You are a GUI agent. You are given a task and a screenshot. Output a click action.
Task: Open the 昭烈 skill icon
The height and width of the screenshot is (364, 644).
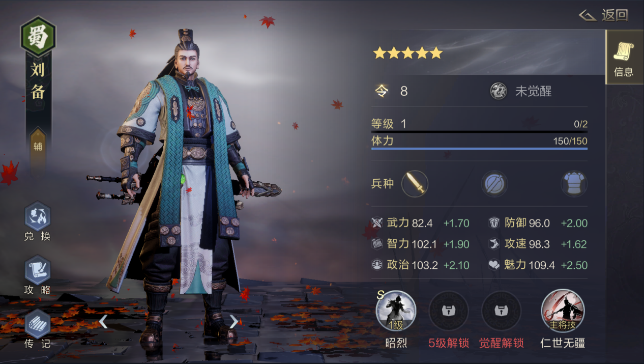(396, 311)
